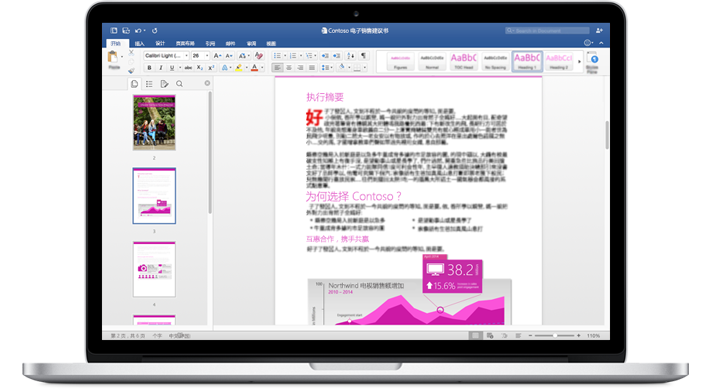713x389 pixels.
Task: Switch to draft view icon in status bar
Action: click(518, 335)
